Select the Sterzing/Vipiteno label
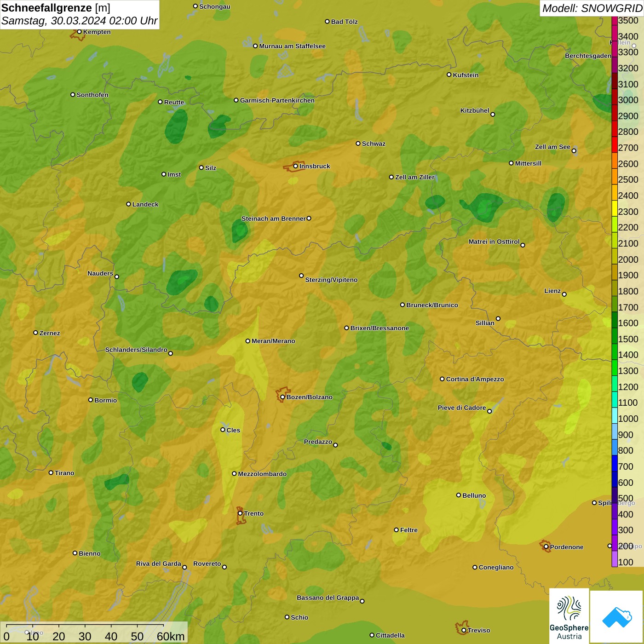 pyautogui.click(x=331, y=280)
